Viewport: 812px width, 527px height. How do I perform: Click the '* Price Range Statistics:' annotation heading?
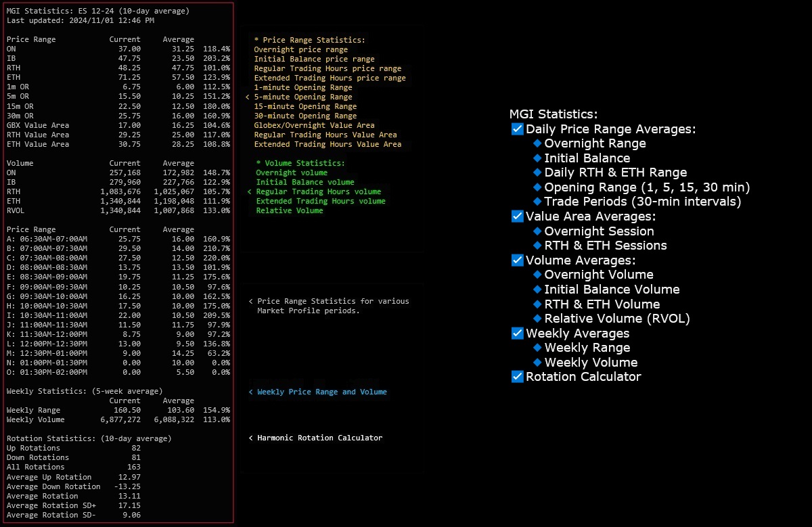tap(309, 40)
